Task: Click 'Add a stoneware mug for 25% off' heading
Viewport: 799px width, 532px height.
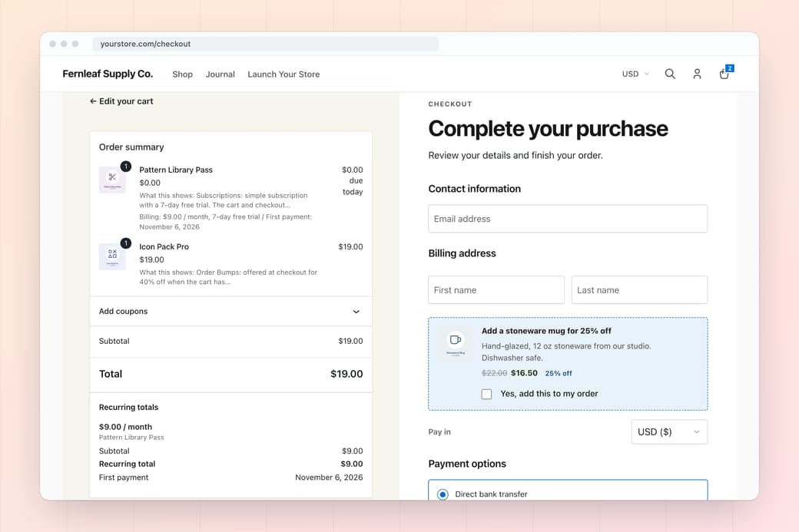Action: click(546, 331)
